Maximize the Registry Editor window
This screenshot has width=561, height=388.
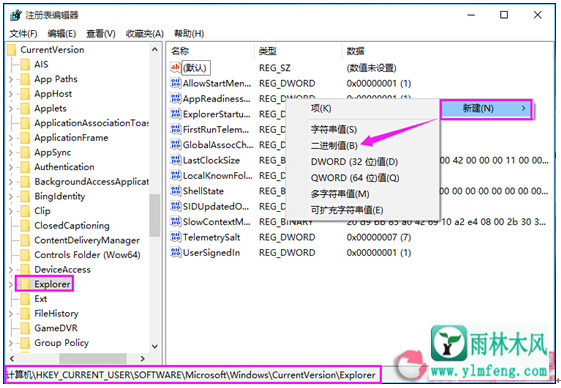click(x=504, y=15)
